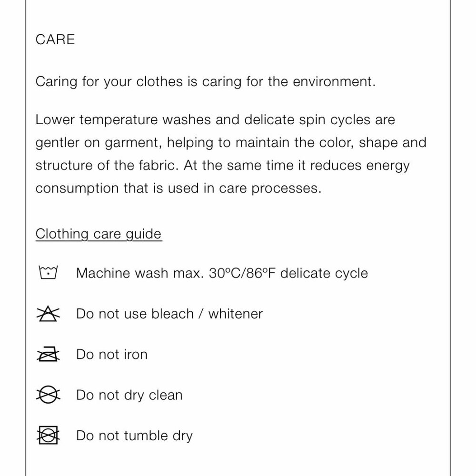Image resolution: width=476 pixels, height=476 pixels.
Task: Click the Lower temperature washes paragraph
Action: [231, 154]
